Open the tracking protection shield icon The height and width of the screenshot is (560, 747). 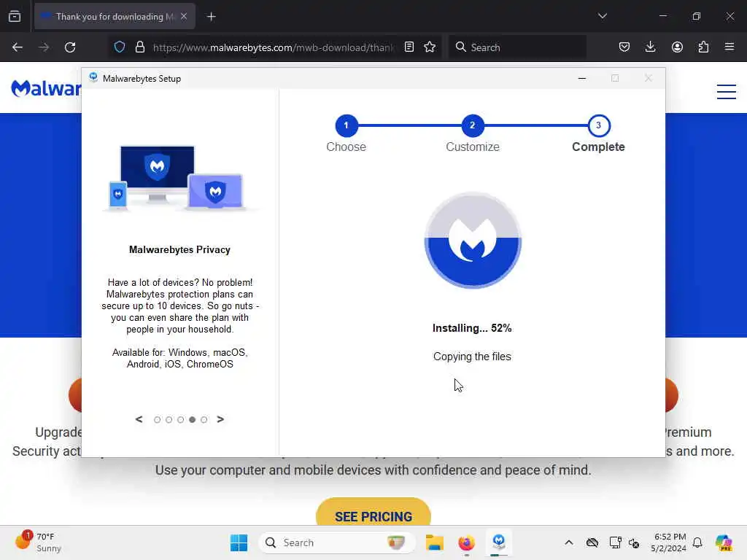[120, 47]
